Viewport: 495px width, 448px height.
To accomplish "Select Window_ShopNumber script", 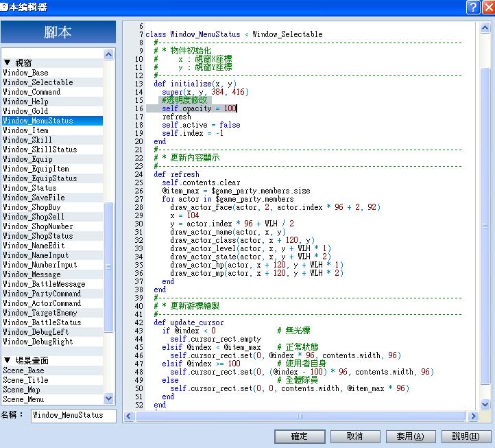I will point(52,226).
